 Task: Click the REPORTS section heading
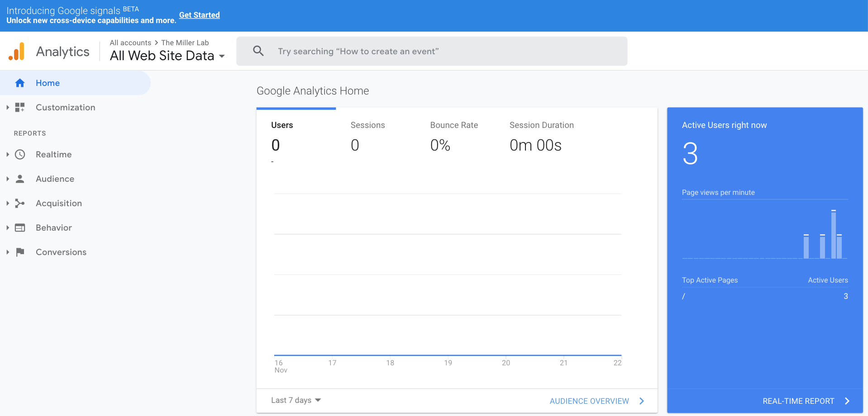[30, 133]
